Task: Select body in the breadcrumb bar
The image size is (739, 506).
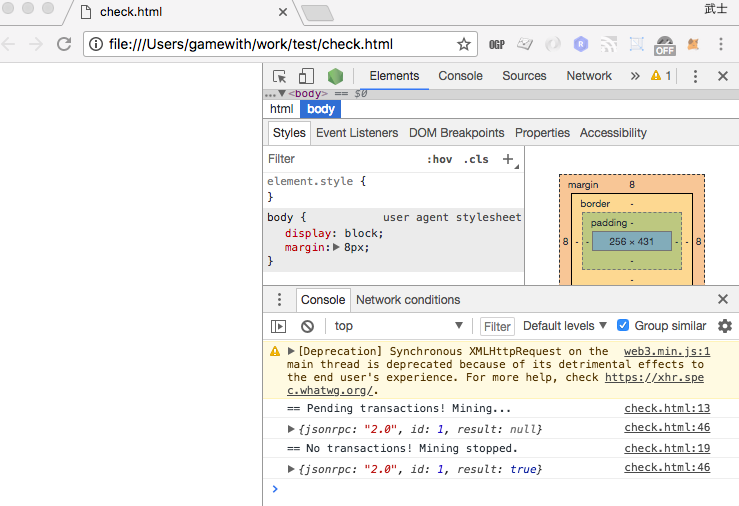Action: coord(320,109)
